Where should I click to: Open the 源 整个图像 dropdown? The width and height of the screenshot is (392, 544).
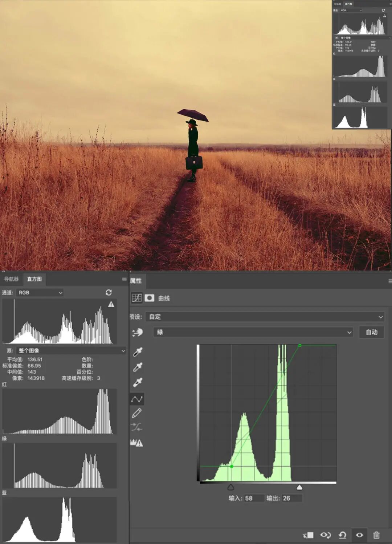pos(71,351)
